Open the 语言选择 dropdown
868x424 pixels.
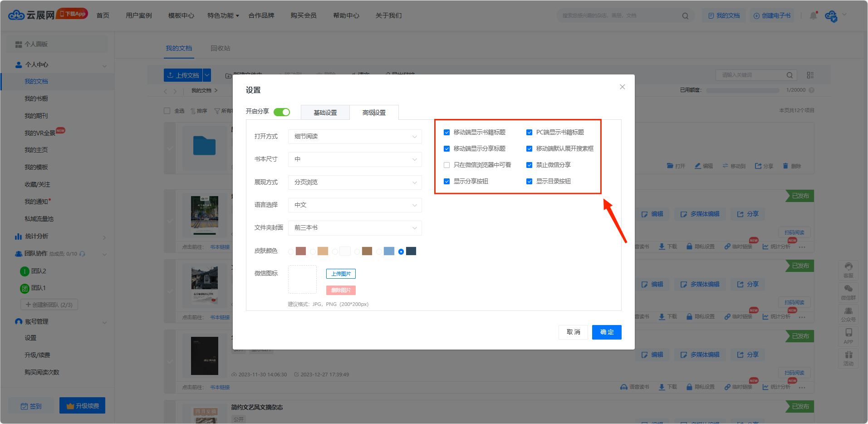point(355,205)
